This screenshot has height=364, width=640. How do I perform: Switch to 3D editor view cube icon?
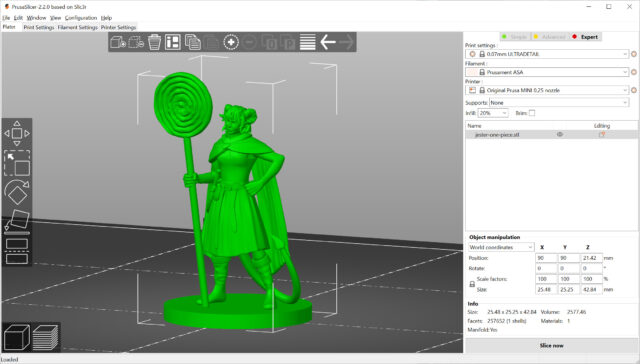click(x=17, y=337)
